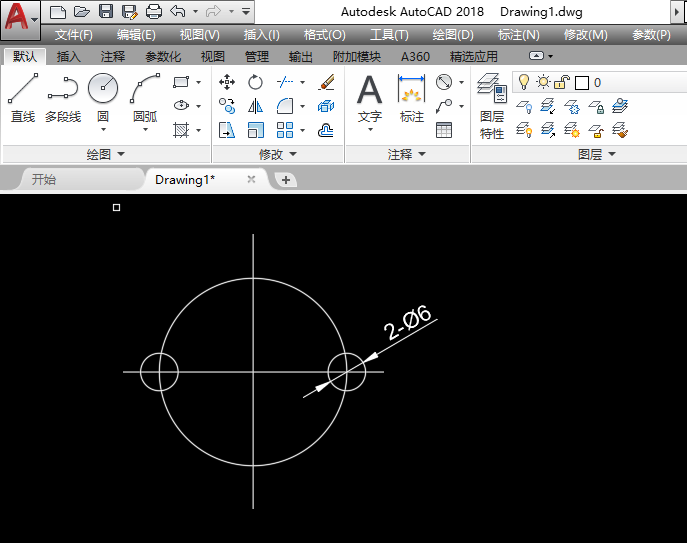Click the Rotate tool icon

(255, 82)
